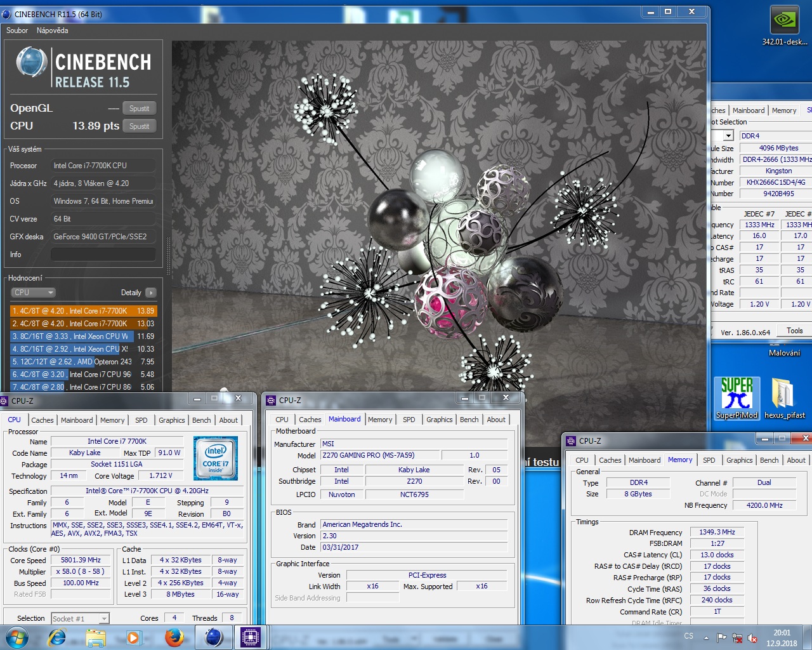Select SPD tab in right CPU-Z window
The height and width of the screenshot is (650, 812).
(x=709, y=460)
